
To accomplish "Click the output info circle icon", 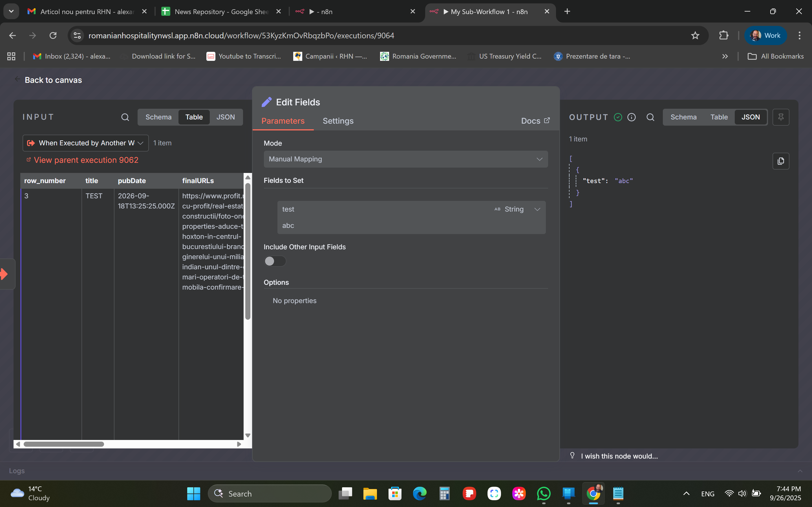I will [x=632, y=117].
